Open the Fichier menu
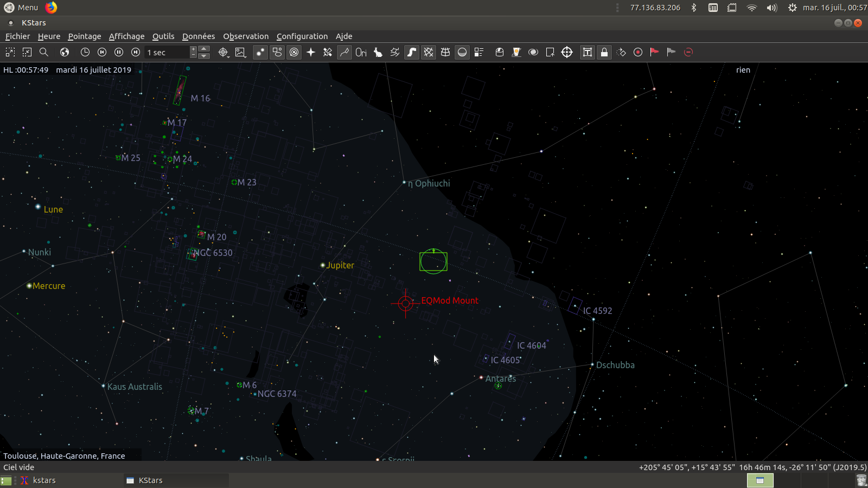This screenshot has width=868, height=488. tap(18, 36)
